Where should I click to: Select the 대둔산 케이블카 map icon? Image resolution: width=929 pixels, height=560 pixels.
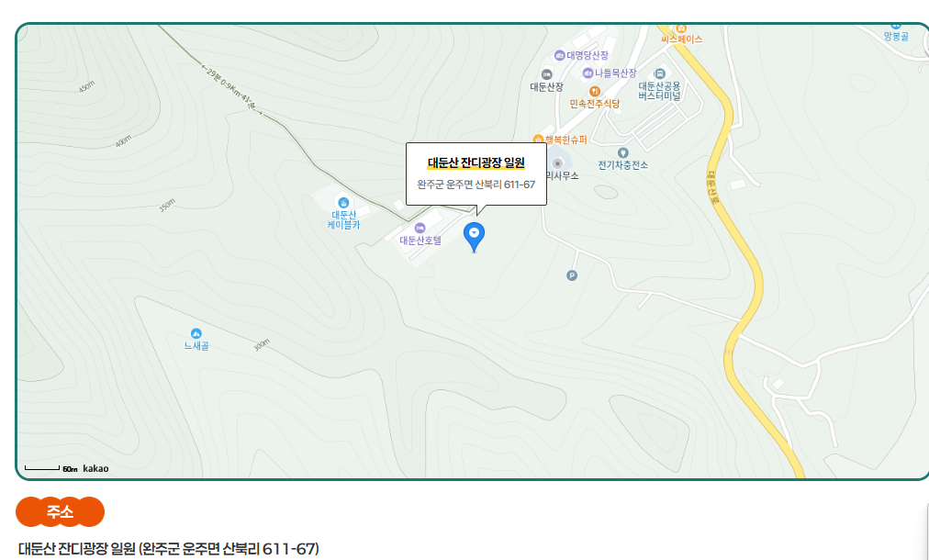343,203
